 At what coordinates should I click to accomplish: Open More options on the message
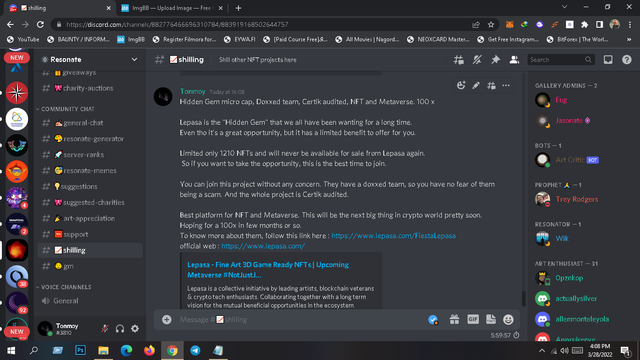coord(506,85)
